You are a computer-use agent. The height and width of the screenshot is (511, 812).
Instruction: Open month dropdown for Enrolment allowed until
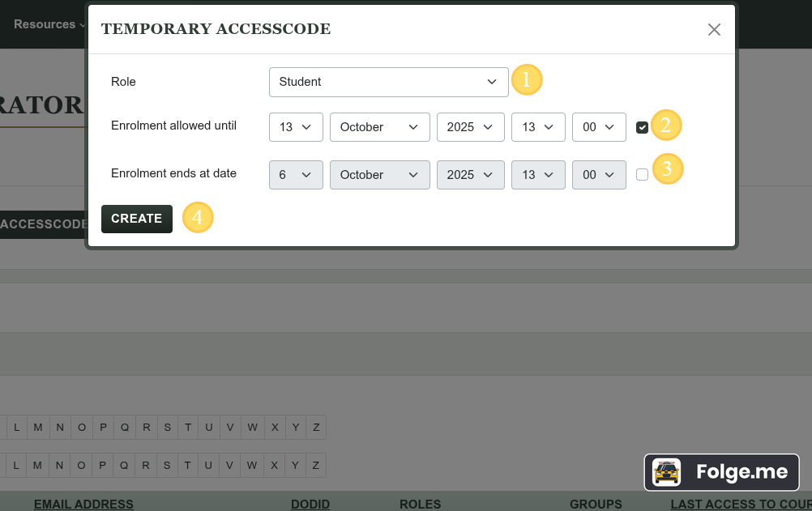click(x=379, y=127)
